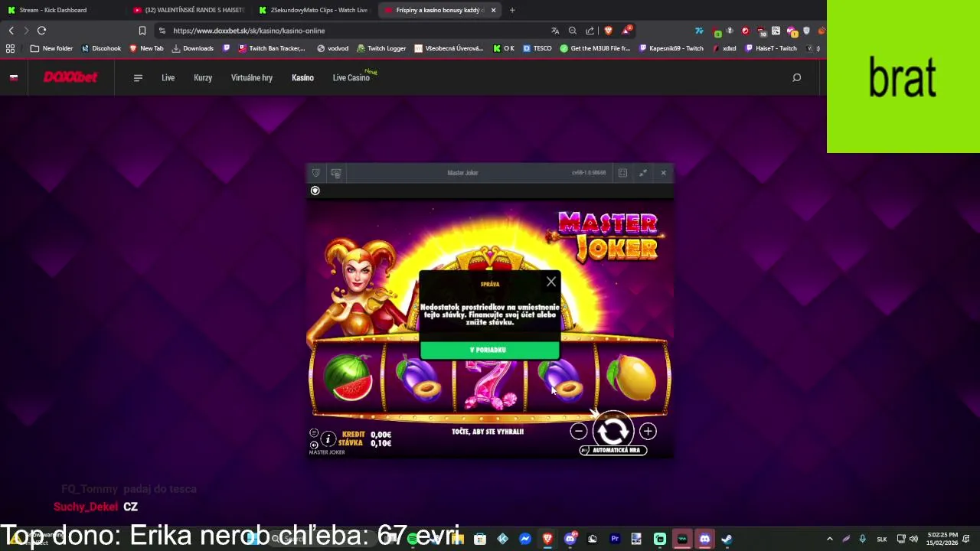This screenshot has width=980, height=551.
Task: Open a new browser tab
Action: tap(512, 10)
